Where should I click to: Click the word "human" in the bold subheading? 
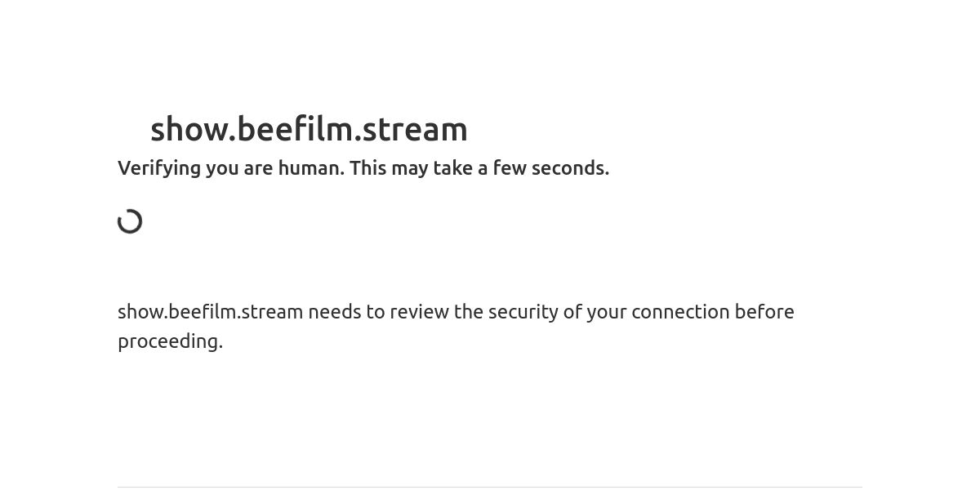pyautogui.click(x=310, y=168)
